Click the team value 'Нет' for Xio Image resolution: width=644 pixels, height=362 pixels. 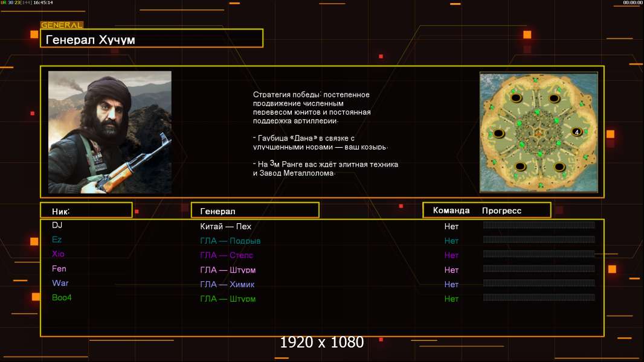click(451, 255)
